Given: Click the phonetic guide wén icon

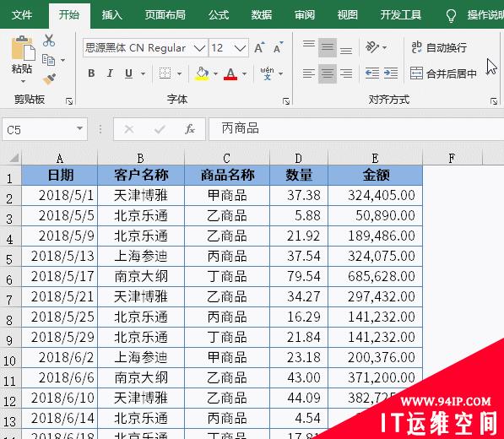Looking at the screenshot, I should (x=267, y=73).
